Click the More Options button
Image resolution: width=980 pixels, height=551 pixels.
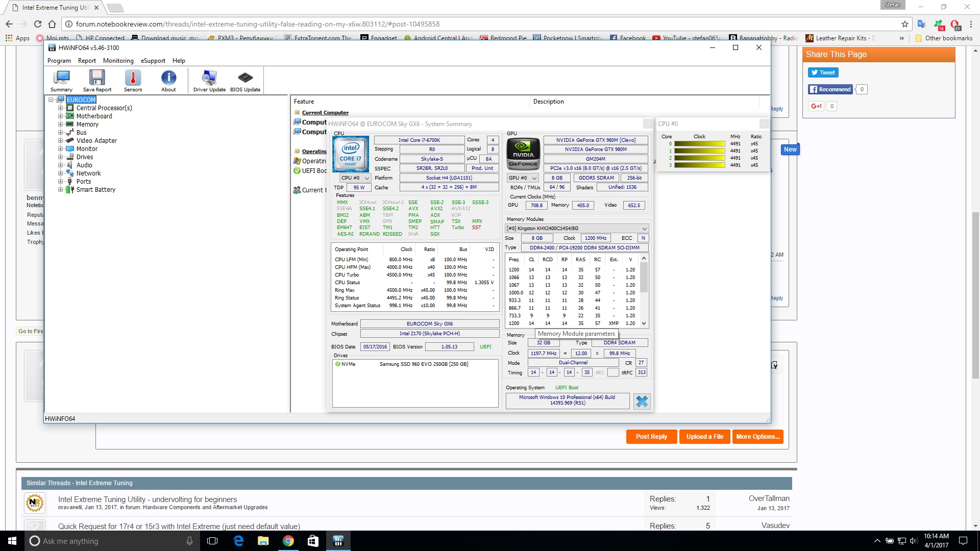click(757, 437)
